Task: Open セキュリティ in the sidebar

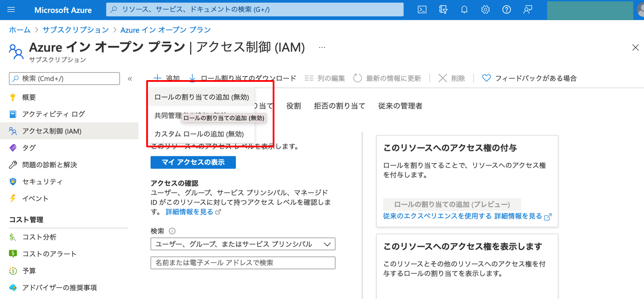Action: (x=42, y=182)
